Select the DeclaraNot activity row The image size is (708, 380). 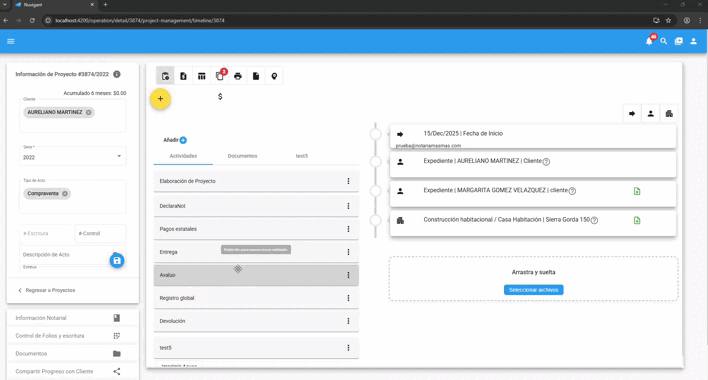256,206
